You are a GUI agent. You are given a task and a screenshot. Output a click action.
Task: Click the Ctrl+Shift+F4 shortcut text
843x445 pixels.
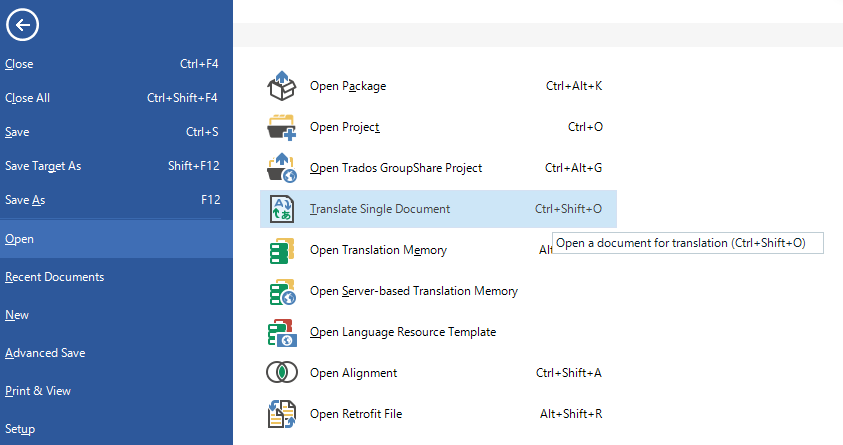[182, 98]
